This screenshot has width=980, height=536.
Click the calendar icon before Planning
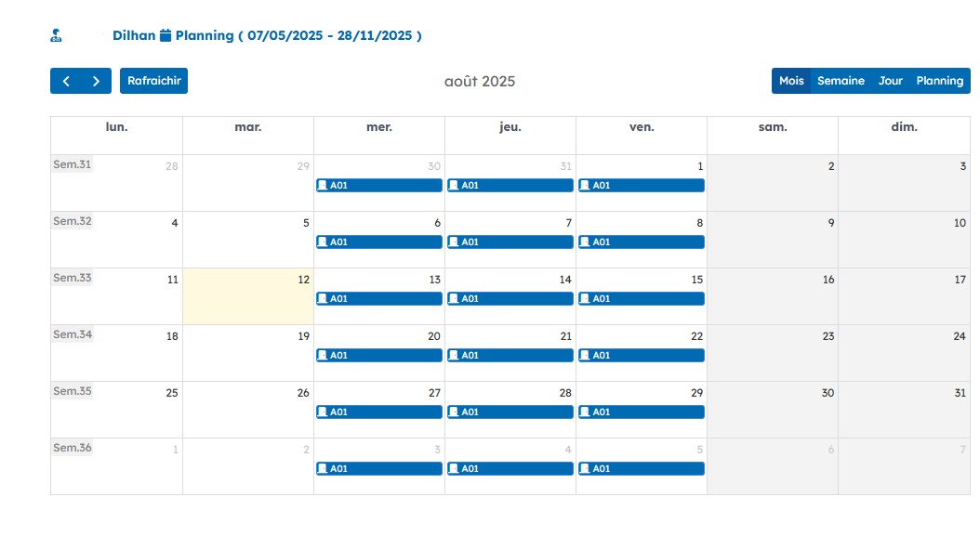pyautogui.click(x=166, y=36)
